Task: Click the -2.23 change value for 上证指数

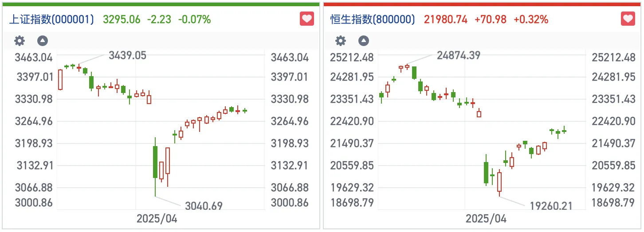Action: 159,19
